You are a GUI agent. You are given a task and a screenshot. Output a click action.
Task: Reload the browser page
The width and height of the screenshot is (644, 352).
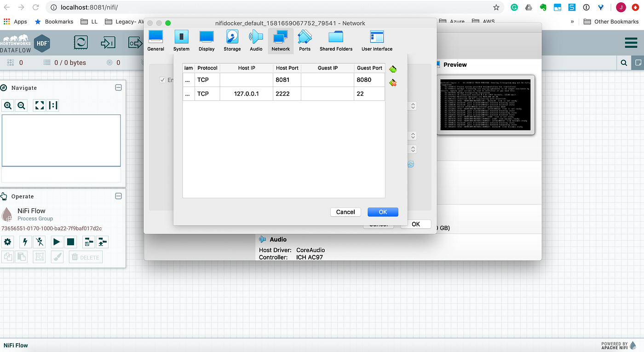coord(35,7)
